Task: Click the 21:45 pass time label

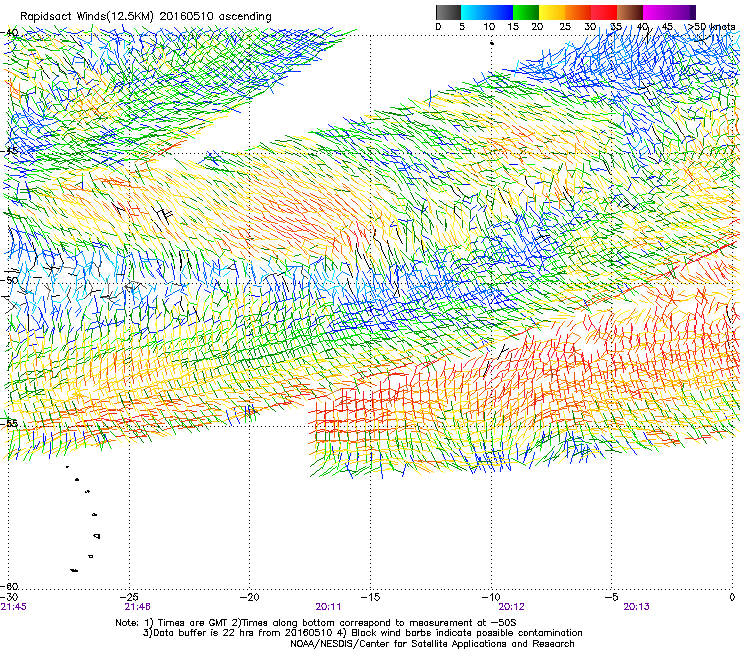Action: pos(13,607)
